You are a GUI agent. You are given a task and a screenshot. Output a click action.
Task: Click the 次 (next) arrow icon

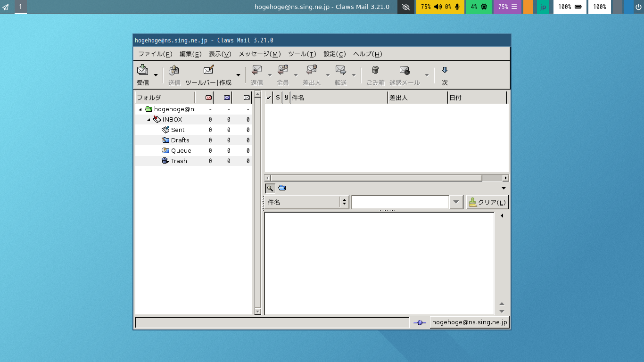coord(445,70)
